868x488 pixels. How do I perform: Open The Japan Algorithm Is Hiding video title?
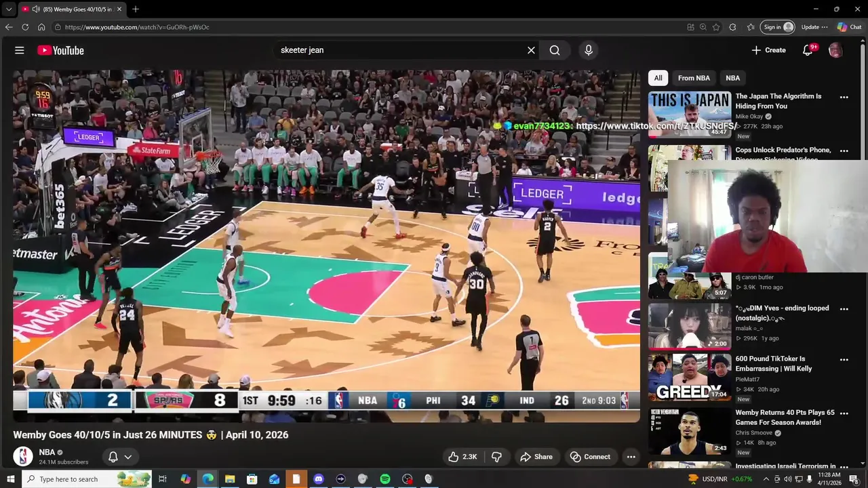click(778, 101)
